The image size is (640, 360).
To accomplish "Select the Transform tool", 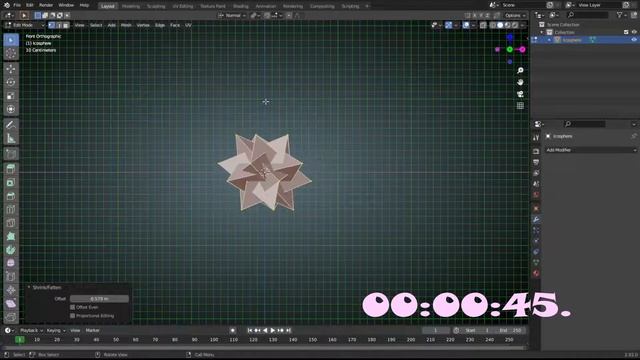I will point(11,109).
